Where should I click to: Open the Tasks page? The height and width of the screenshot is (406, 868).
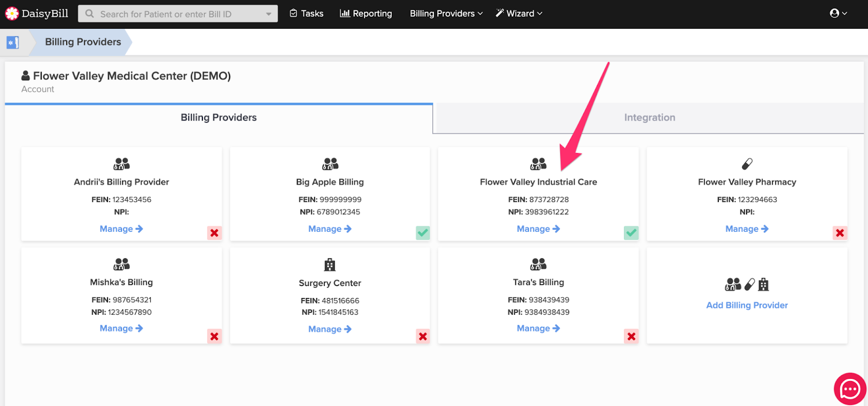click(307, 14)
